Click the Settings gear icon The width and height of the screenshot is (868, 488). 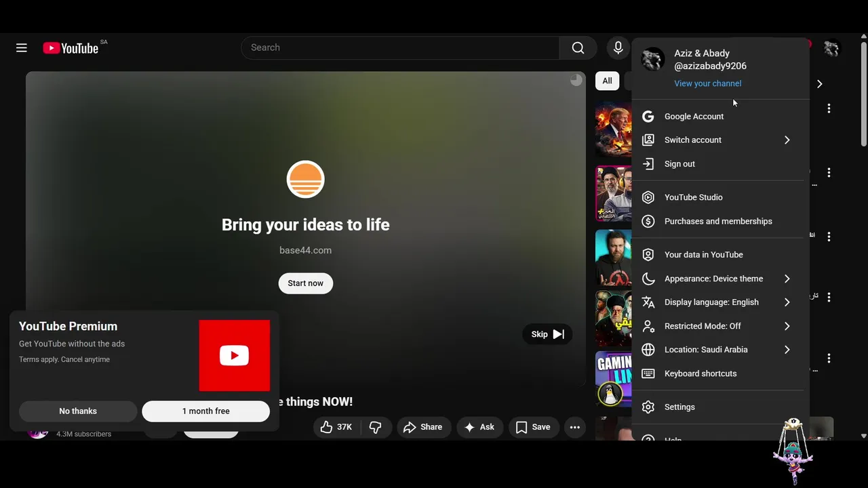tap(648, 407)
